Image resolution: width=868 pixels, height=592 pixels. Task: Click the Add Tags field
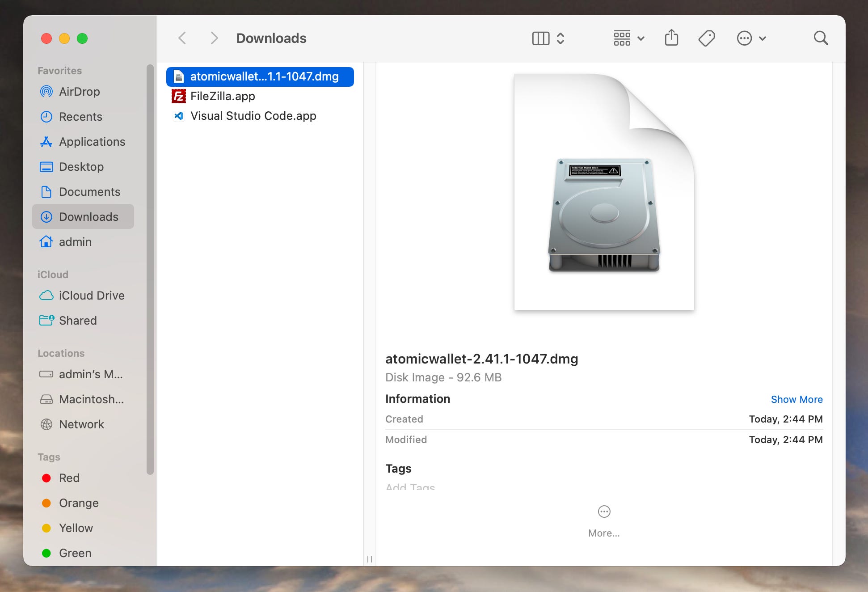[410, 486]
